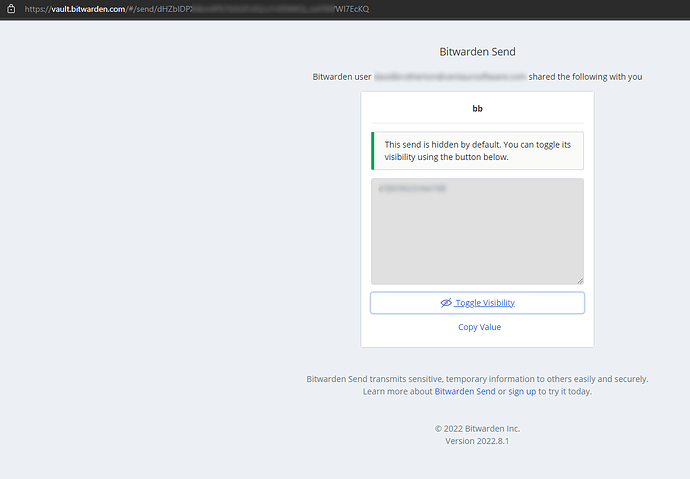Click the text area resize handle
690x479 pixels.
(x=580, y=281)
